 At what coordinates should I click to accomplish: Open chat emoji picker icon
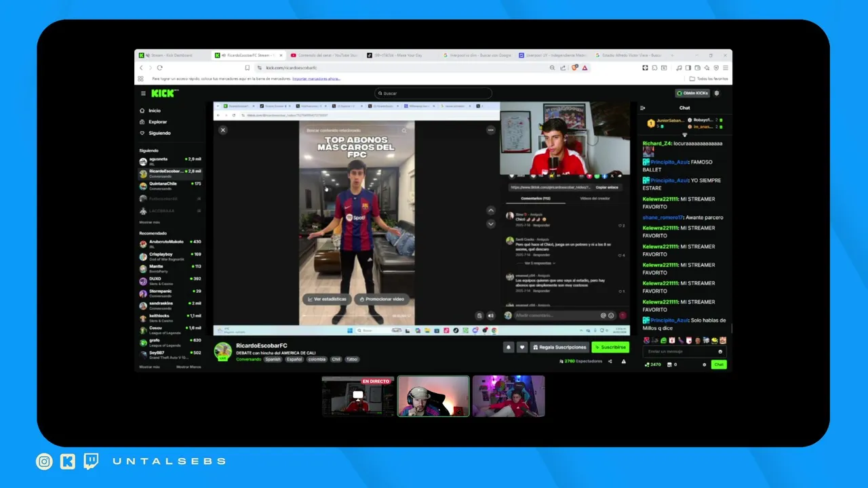pyautogui.click(x=720, y=351)
